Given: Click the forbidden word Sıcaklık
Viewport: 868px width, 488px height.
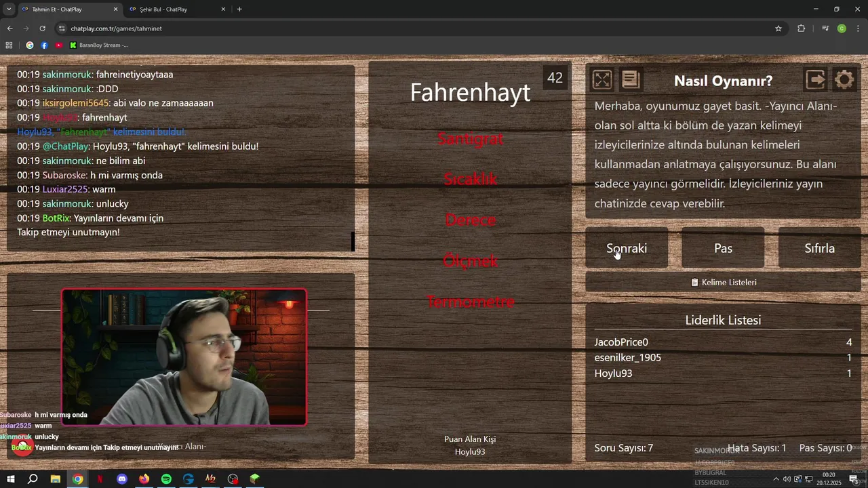Looking at the screenshot, I should click(470, 179).
